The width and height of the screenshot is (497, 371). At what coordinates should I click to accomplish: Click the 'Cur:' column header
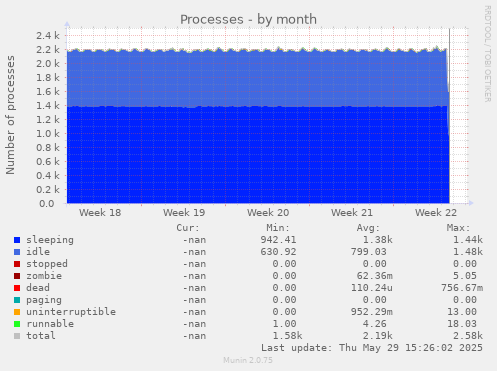pos(188,228)
